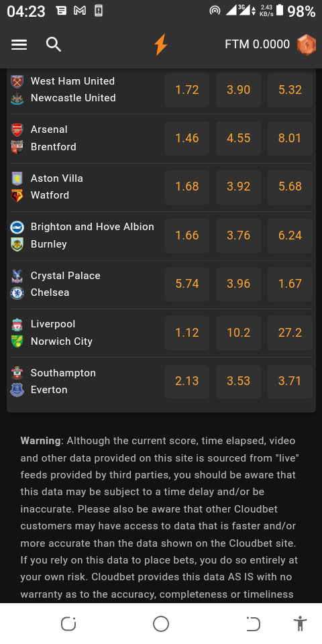Tap the Android accessibility icon
This screenshot has width=322, height=644.
click(301, 623)
